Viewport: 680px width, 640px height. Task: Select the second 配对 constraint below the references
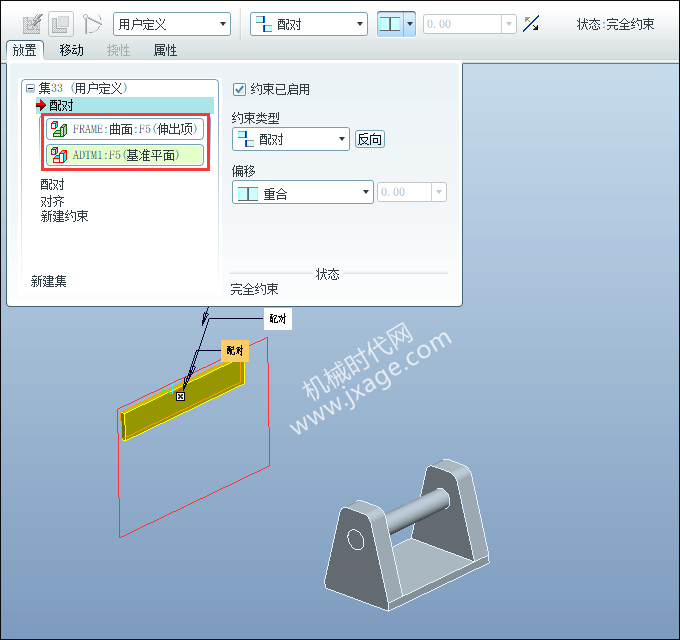point(52,185)
